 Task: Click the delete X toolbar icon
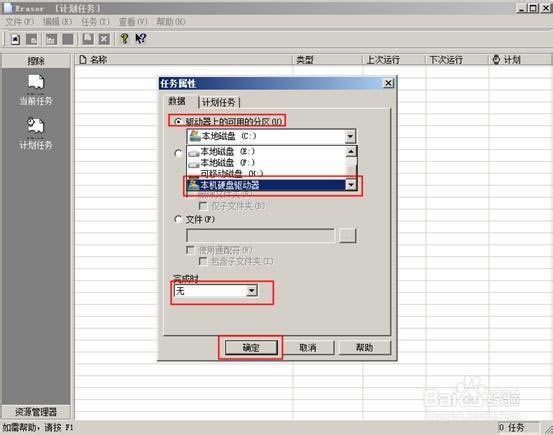(104, 39)
